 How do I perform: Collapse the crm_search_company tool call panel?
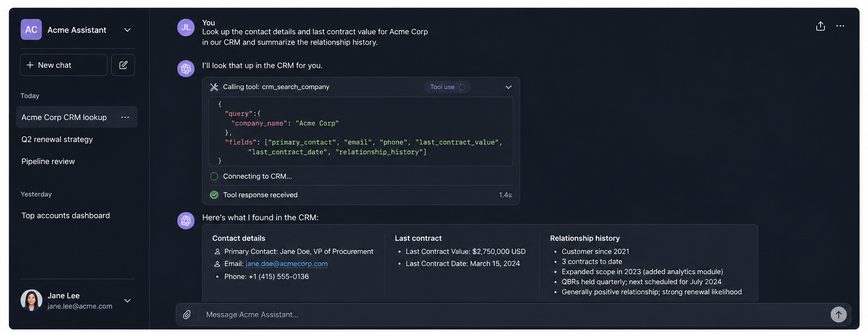[x=509, y=87]
